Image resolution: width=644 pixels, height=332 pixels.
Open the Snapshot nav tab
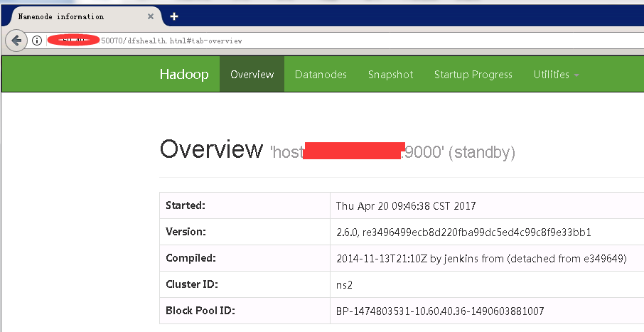[x=390, y=75]
